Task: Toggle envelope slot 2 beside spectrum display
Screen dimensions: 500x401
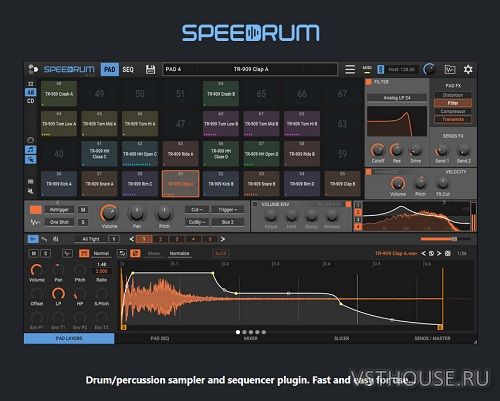Action: (x=358, y=212)
